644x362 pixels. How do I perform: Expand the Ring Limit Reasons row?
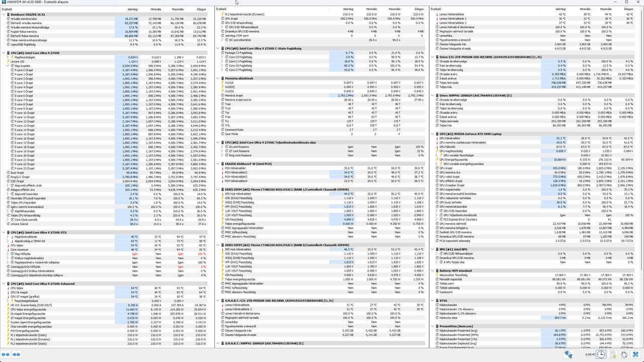(x=222, y=155)
